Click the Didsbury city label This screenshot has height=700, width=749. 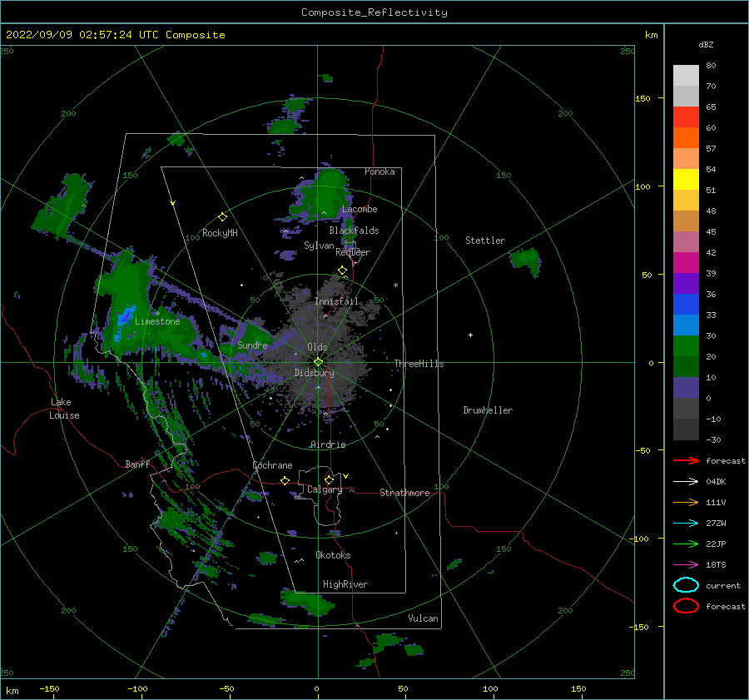(314, 373)
